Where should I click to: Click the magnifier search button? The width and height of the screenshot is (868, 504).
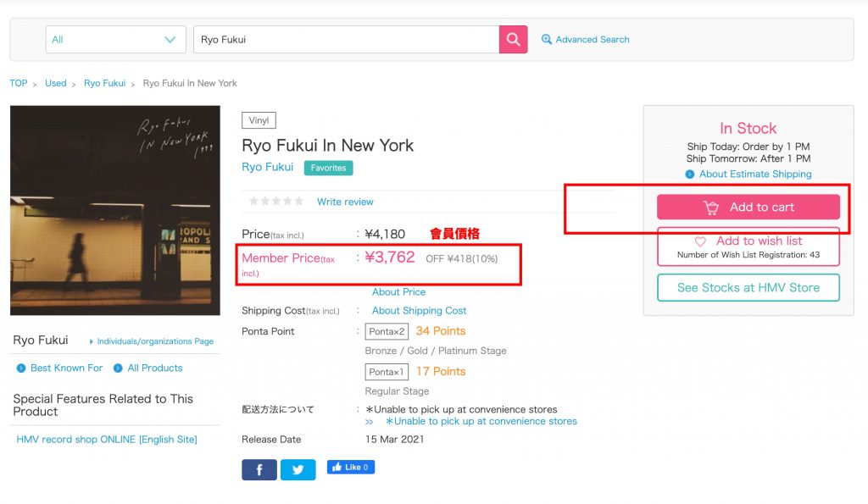[513, 40]
